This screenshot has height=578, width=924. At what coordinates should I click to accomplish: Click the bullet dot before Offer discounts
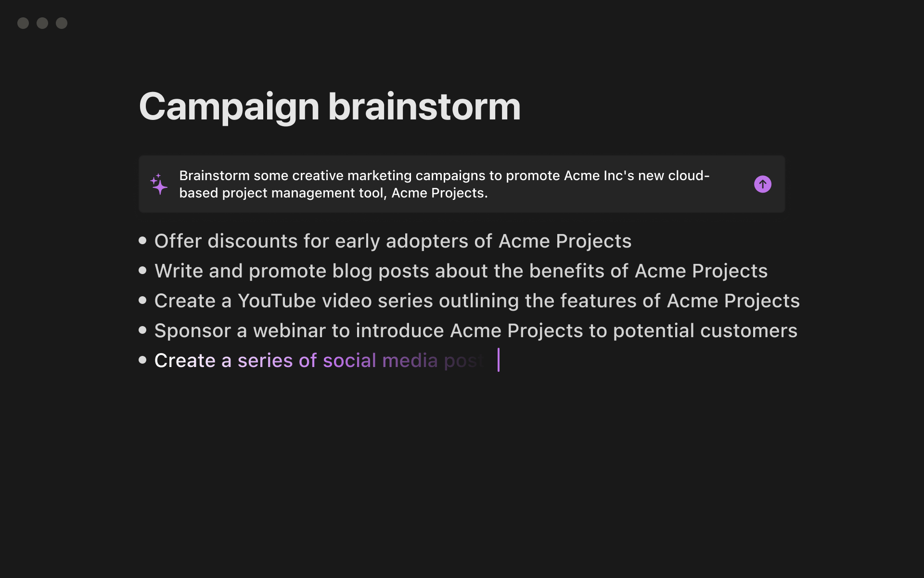click(x=142, y=240)
